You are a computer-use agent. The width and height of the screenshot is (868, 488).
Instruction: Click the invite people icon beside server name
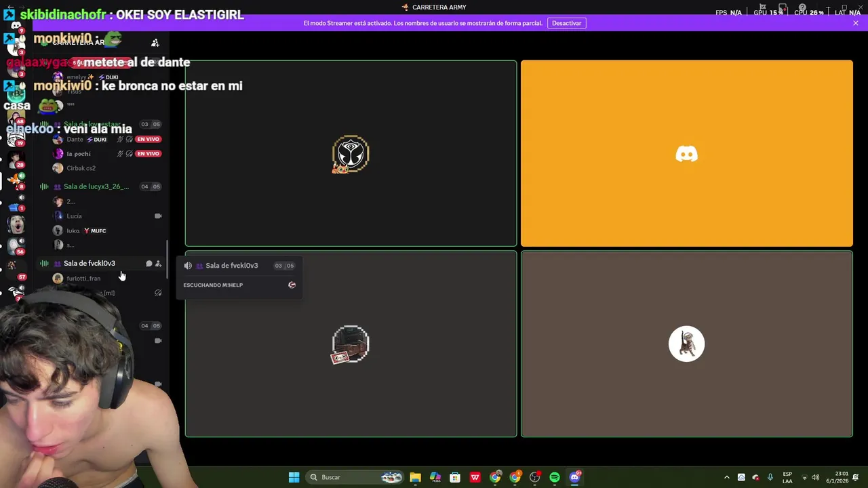[155, 43]
